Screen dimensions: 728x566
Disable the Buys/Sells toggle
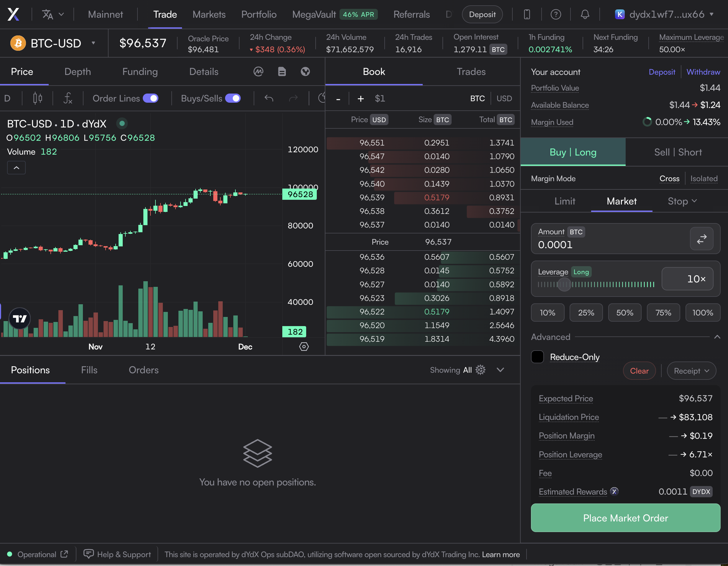click(x=233, y=98)
